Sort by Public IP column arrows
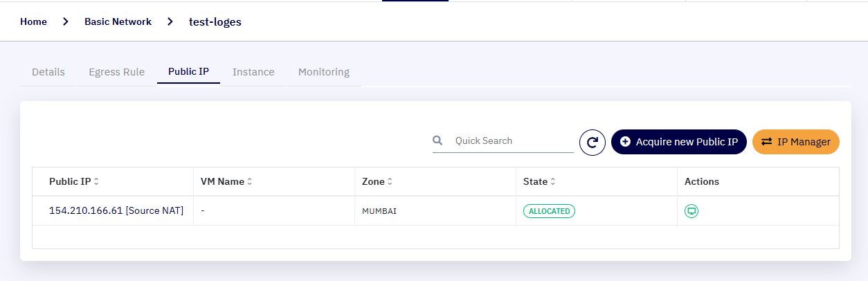The width and height of the screenshot is (868, 281). pyautogui.click(x=96, y=182)
